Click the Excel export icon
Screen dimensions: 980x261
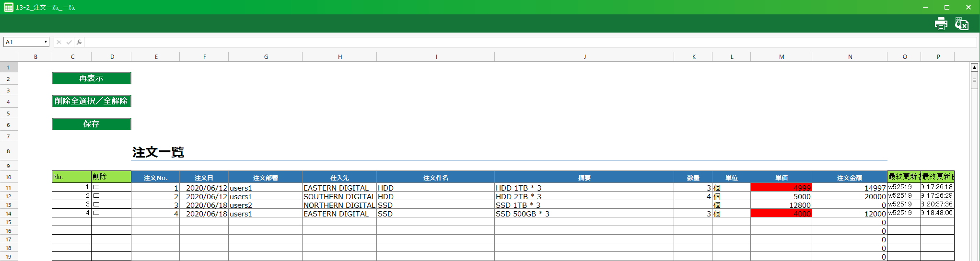961,23
